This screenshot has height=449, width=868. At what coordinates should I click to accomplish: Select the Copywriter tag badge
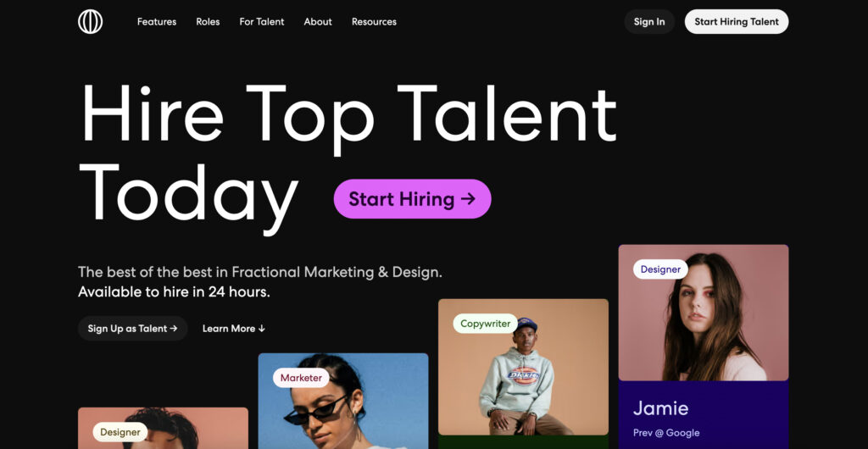coord(486,324)
